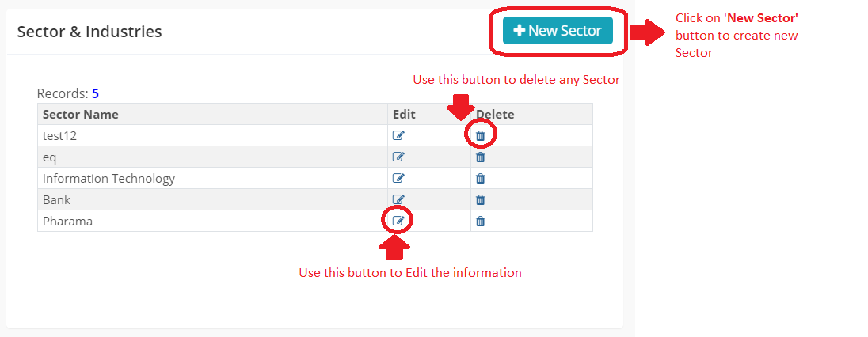The width and height of the screenshot is (868, 337).
Task: Edit the Information Technology sector
Action: [x=398, y=179]
